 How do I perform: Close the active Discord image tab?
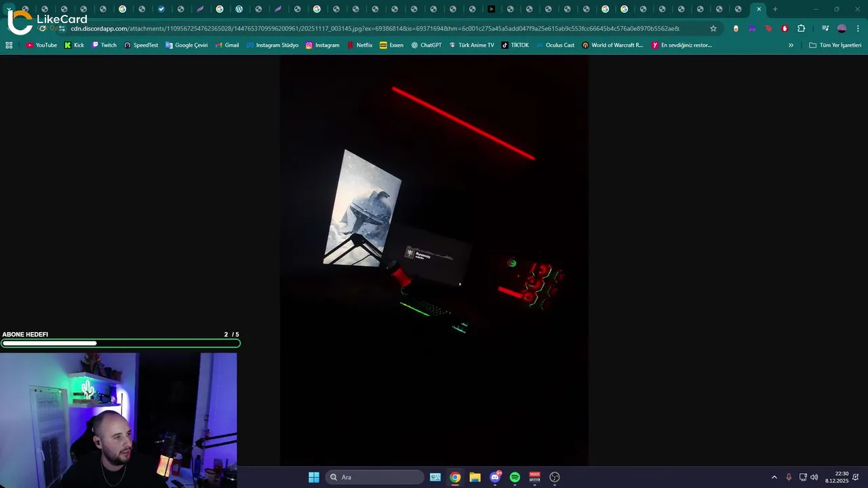tap(759, 9)
